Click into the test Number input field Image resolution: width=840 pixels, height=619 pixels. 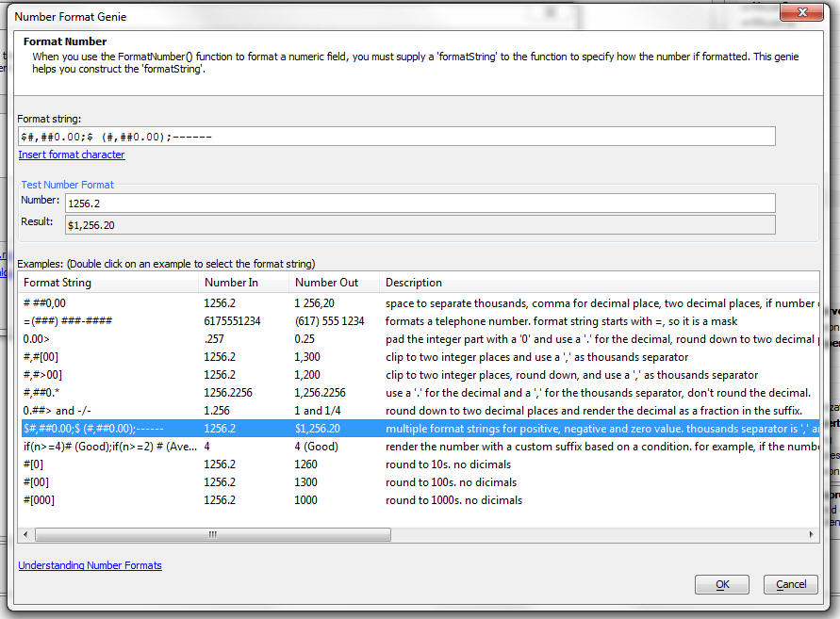click(420, 204)
